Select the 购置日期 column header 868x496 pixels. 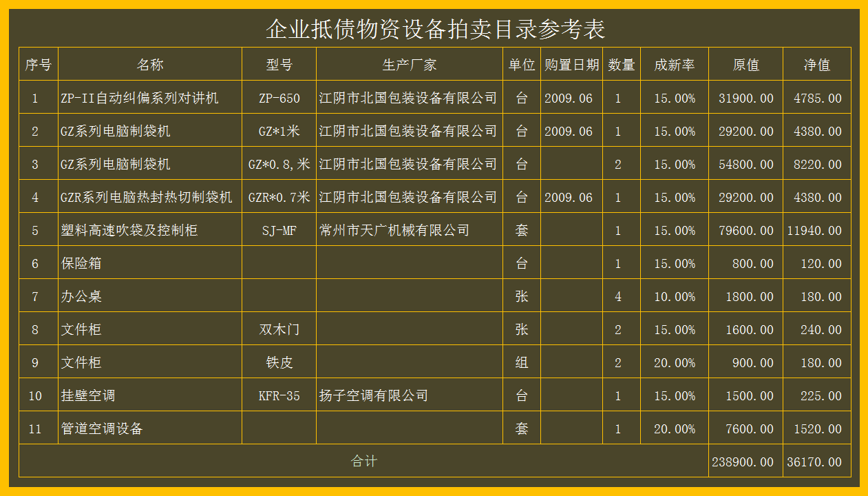coord(571,65)
